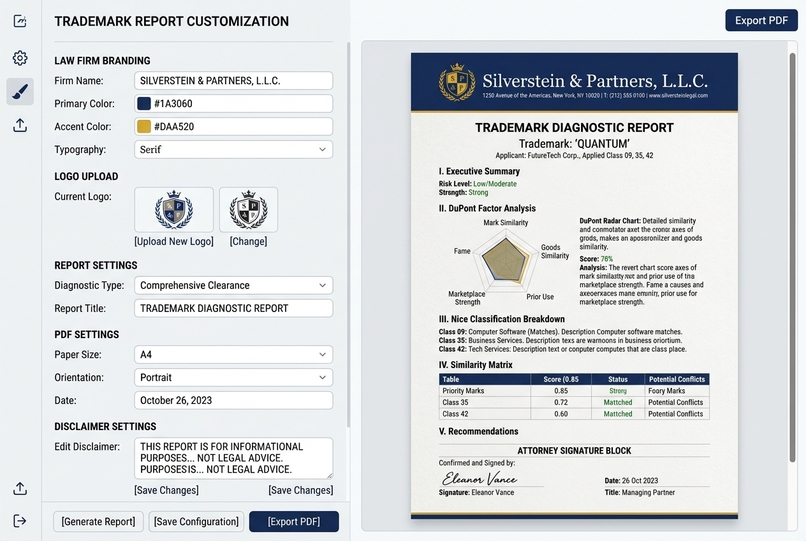This screenshot has height=541, width=806.
Task: Edit the #DAA520 accent color hex field
Action: 233,127
